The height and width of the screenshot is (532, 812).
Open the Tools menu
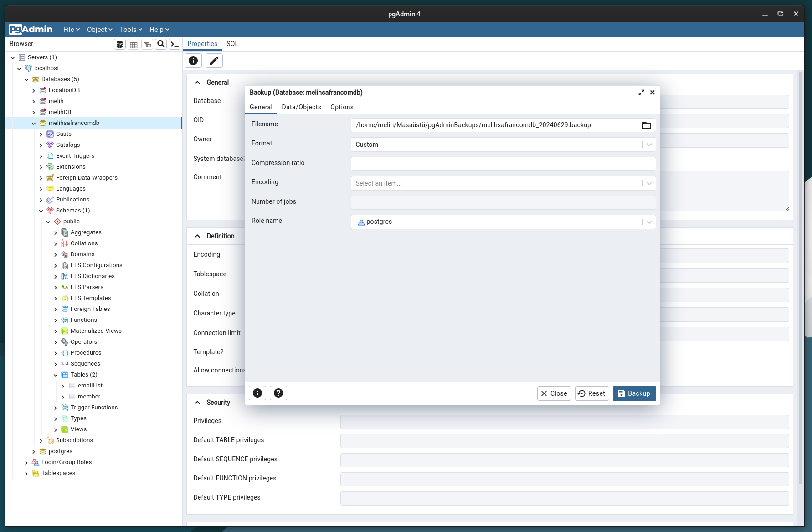131,30
